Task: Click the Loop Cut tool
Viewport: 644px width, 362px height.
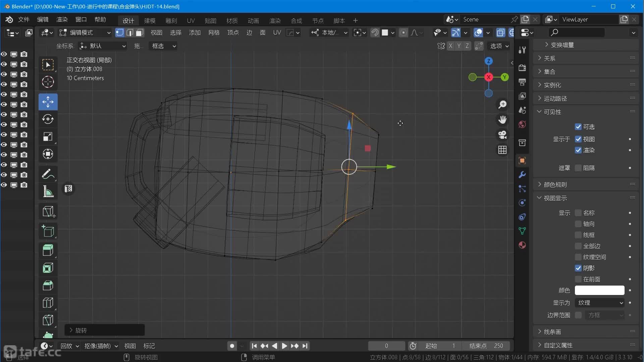Action: click(x=48, y=303)
